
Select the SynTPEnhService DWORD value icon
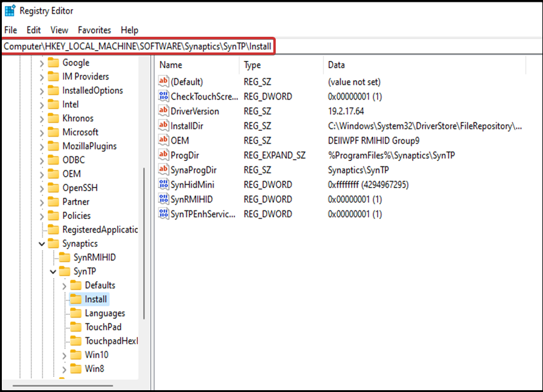click(x=164, y=213)
